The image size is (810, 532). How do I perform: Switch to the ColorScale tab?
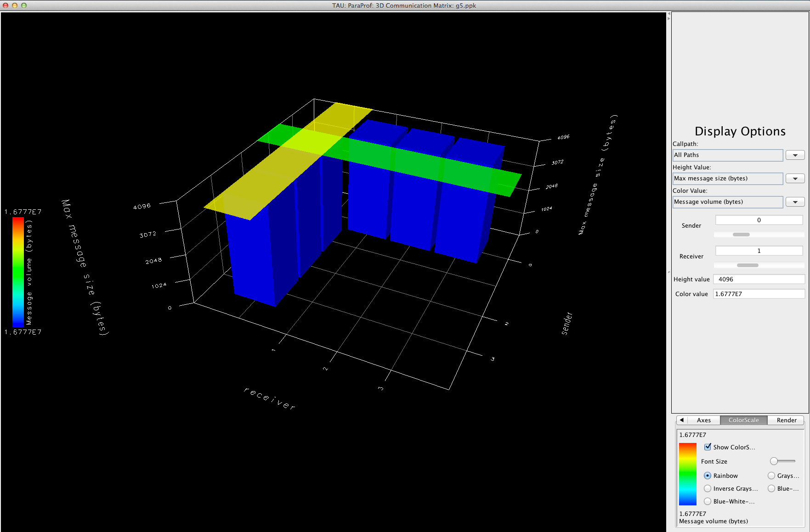pyautogui.click(x=743, y=420)
